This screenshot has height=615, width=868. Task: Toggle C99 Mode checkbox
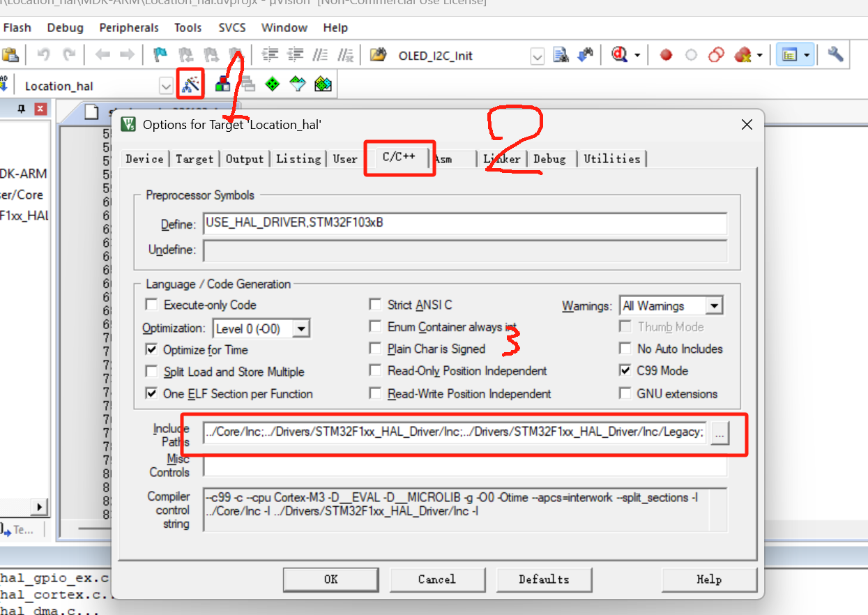click(x=625, y=371)
